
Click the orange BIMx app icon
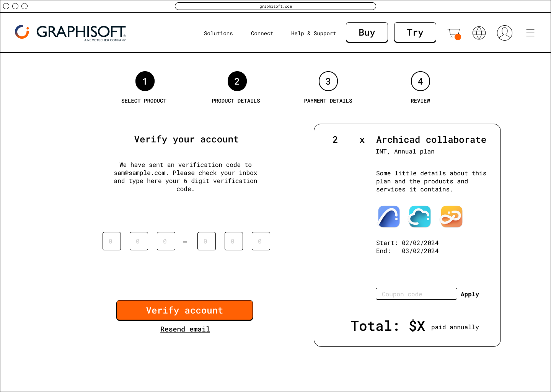click(x=452, y=217)
